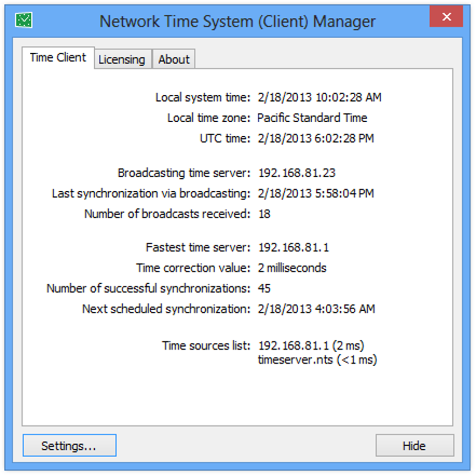
Task: Click the 2 milliseconds correction value
Action: point(292,268)
